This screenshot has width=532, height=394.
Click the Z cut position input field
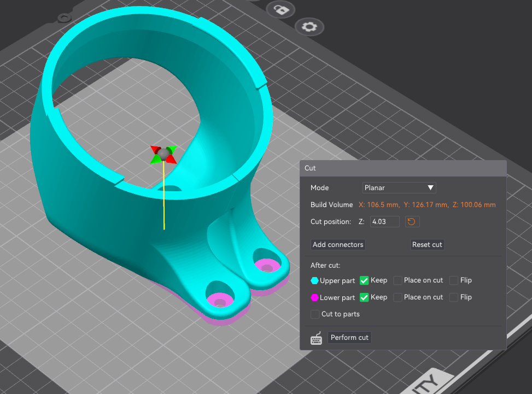coord(384,222)
